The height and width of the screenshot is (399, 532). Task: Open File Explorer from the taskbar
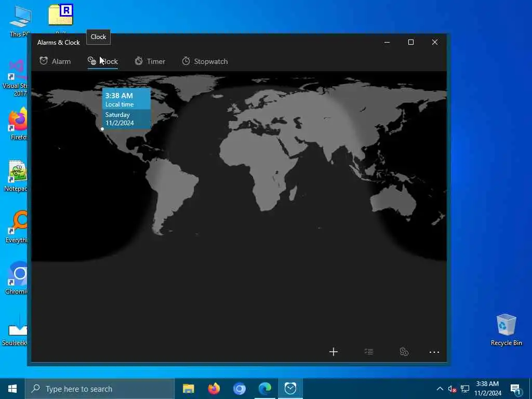click(x=188, y=389)
